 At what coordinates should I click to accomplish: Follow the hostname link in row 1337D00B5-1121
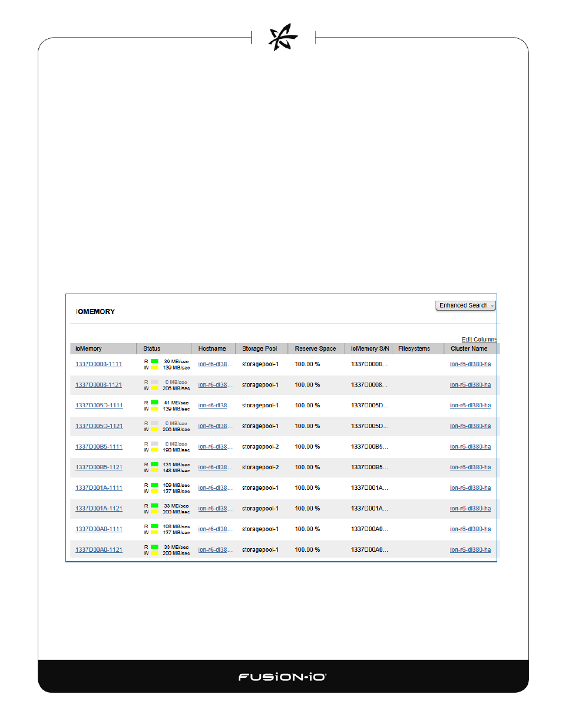pyautogui.click(x=215, y=467)
